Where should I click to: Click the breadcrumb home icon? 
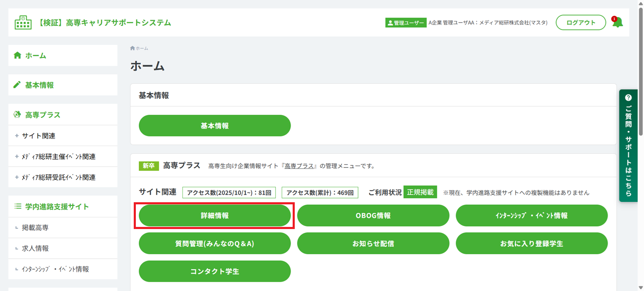point(132,48)
